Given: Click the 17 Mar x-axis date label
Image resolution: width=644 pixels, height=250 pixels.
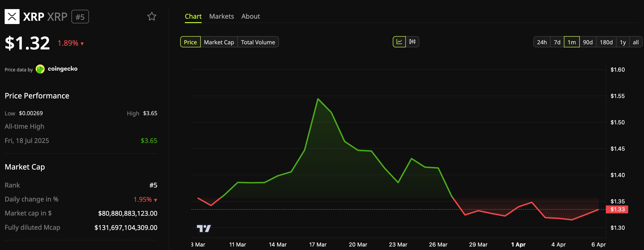Looking at the screenshot, I should point(318,244).
